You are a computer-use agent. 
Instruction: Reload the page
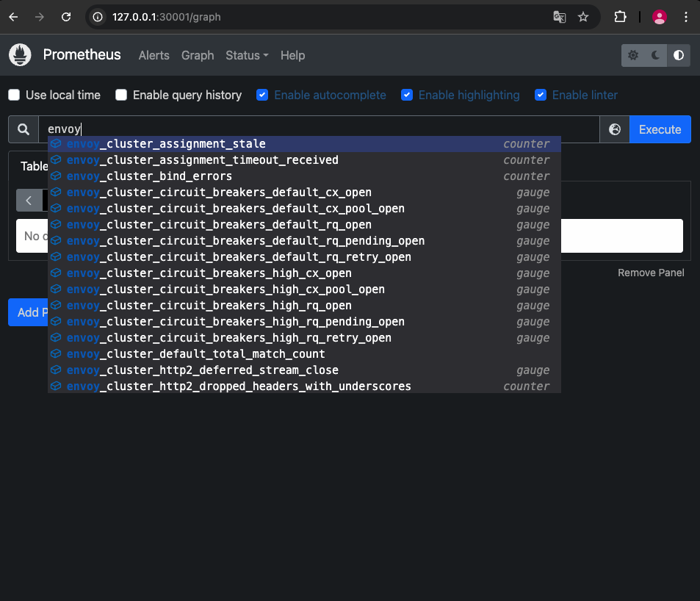(x=66, y=17)
